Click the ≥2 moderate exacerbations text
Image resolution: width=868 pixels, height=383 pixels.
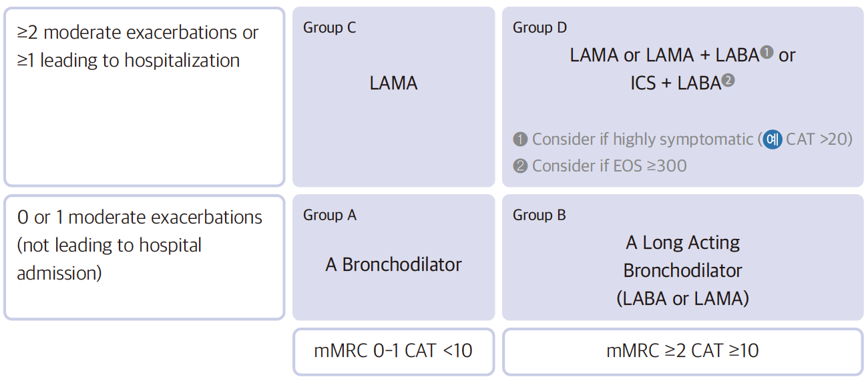pyautogui.click(x=138, y=33)
